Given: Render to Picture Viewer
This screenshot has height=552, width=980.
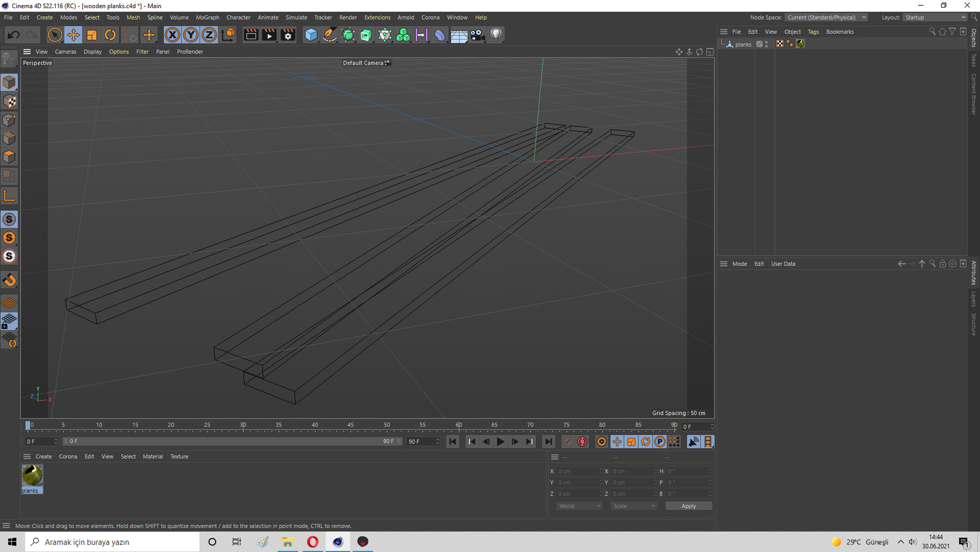Looking at the screenshot, I should pyautogui.click(x=269, y=35).
